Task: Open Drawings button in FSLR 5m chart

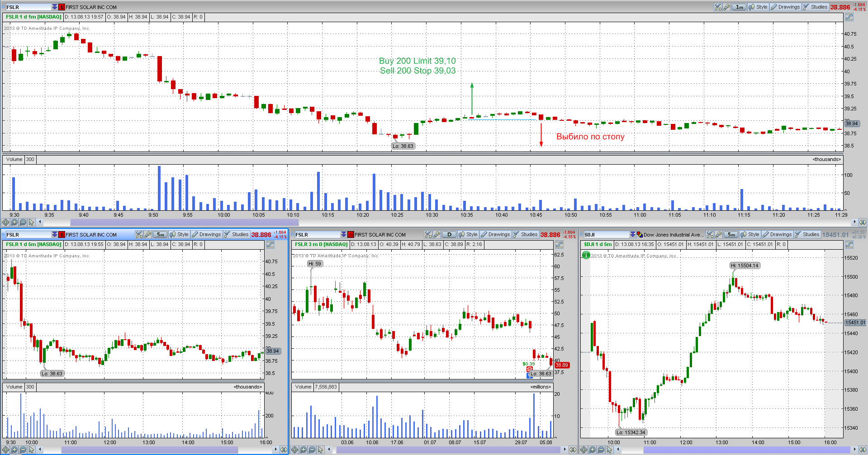Action: click(x=206, y=234)
